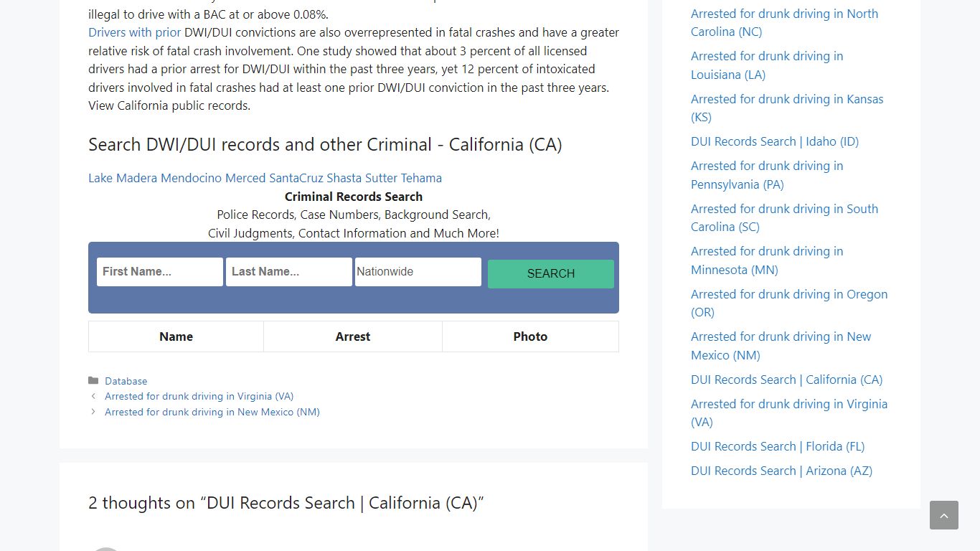This screenshot has height=551, width=980.
Task: Open sidebar link for Oregon (OR)
Action: click(x=789, y=303)
